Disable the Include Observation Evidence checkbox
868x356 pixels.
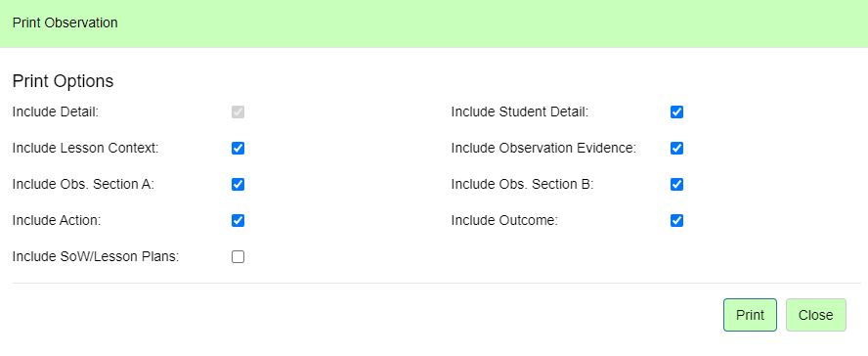click(x=676, y=149)
